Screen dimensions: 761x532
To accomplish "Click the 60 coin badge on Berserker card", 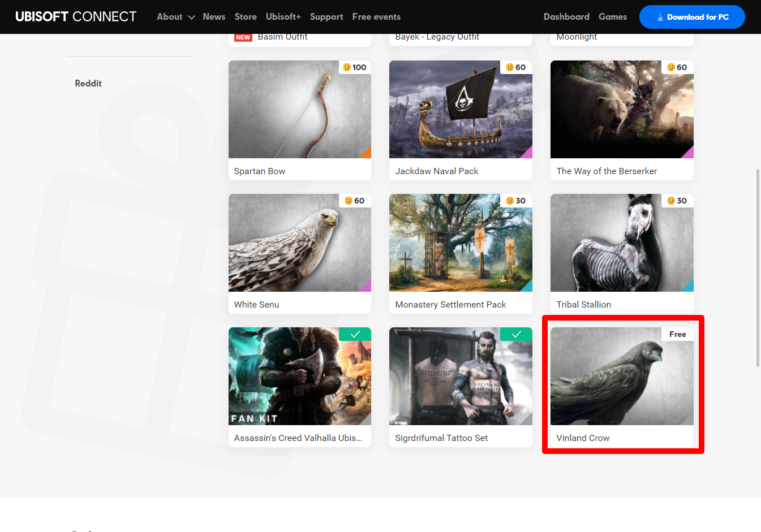I will [x=677, y=67].
